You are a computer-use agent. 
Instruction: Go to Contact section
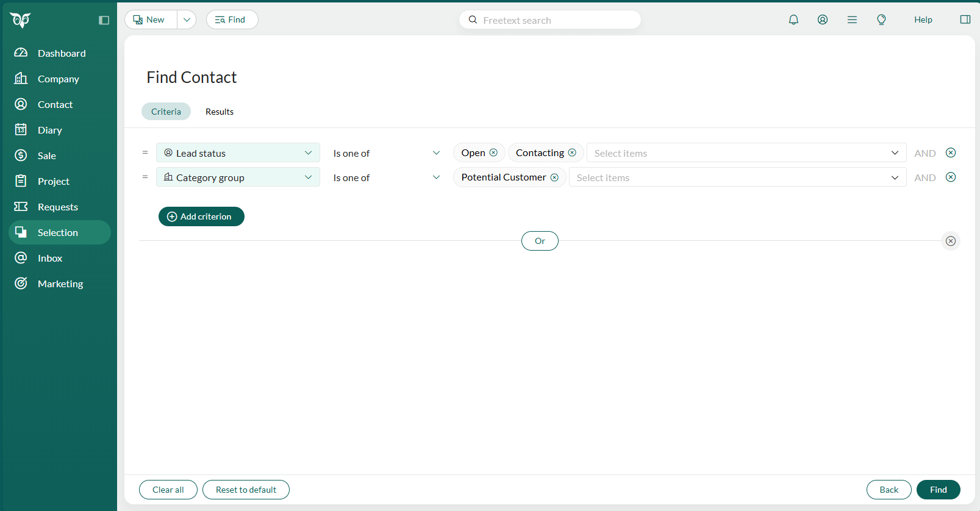tap(60, 104)
